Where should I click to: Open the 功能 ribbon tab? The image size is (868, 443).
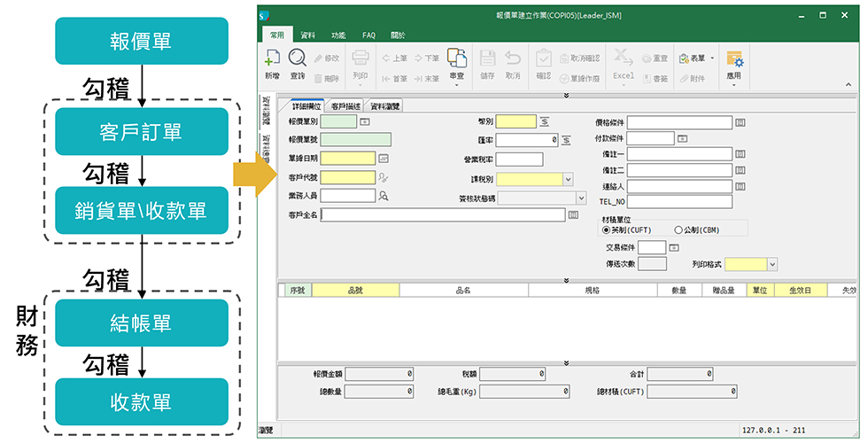coord(338,35)
